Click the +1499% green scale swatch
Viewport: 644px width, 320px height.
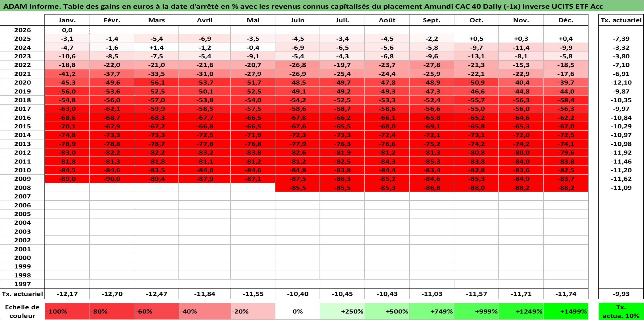(x=566, y=311)
